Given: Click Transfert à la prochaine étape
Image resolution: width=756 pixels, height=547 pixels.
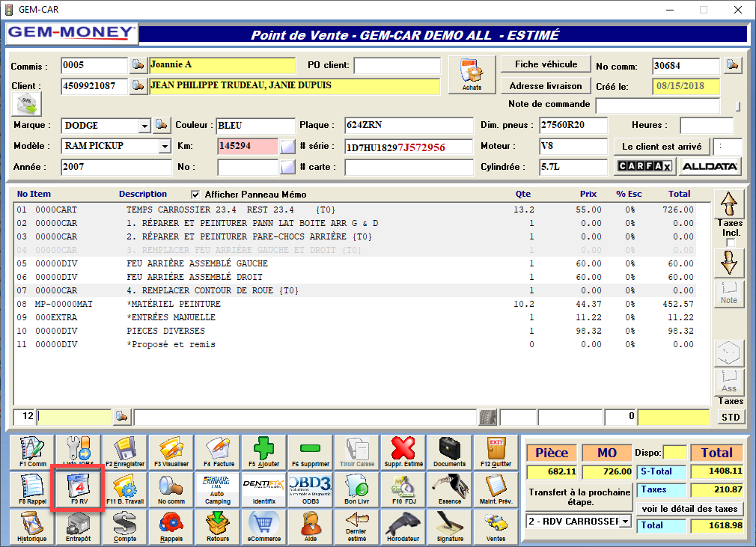Looking at the screenshot, I should pyautogui.click(x=579, y=497).
